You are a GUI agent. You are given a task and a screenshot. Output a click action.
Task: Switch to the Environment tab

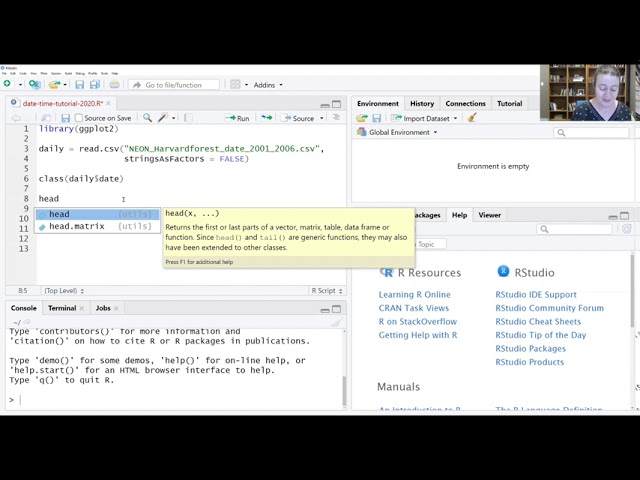click(378, 104)
